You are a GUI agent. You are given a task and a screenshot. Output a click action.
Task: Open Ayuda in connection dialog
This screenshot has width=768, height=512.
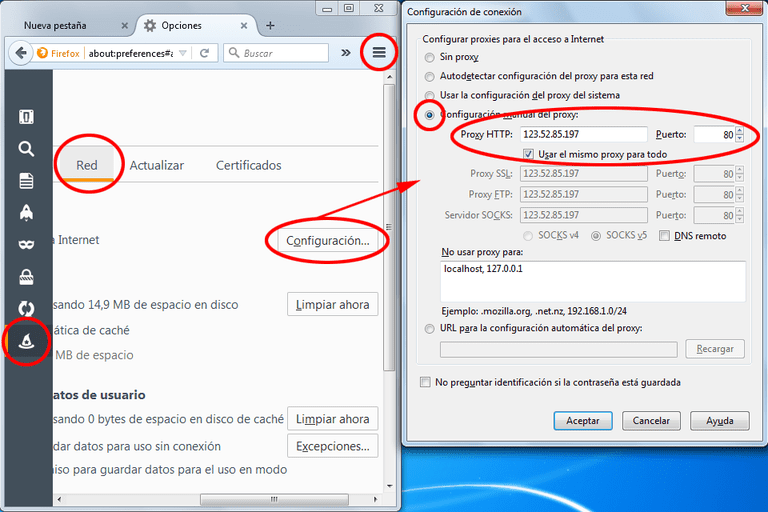(x=720, y=421)
